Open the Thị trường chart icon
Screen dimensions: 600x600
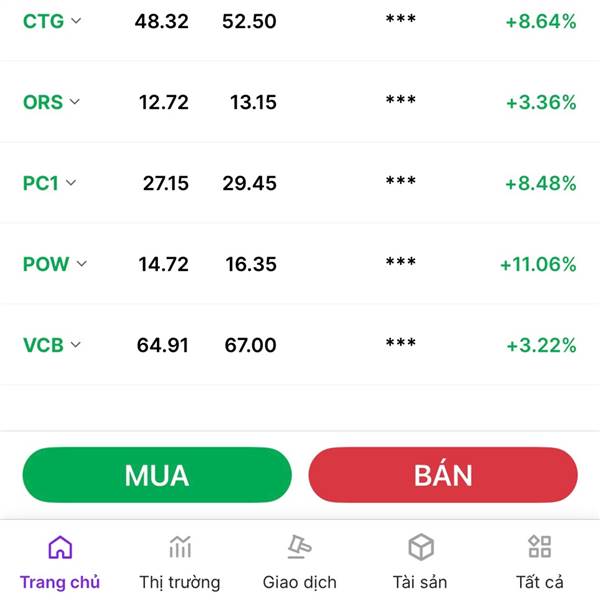[180, 547]
